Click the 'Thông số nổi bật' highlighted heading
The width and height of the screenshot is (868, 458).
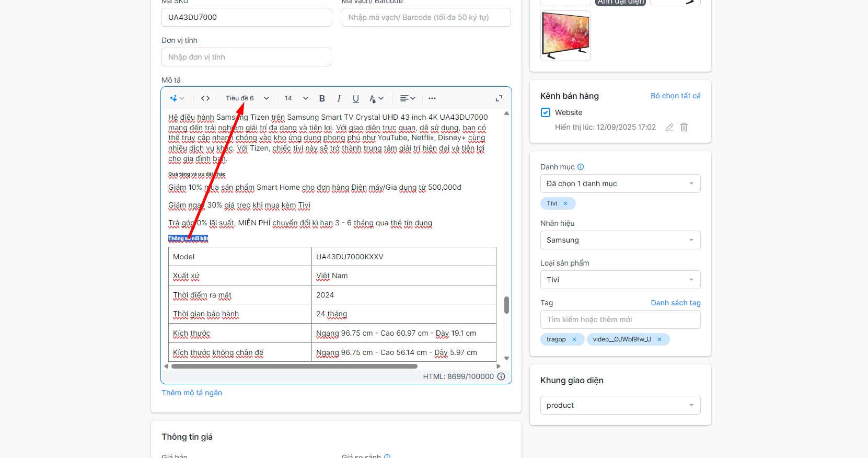188,238
